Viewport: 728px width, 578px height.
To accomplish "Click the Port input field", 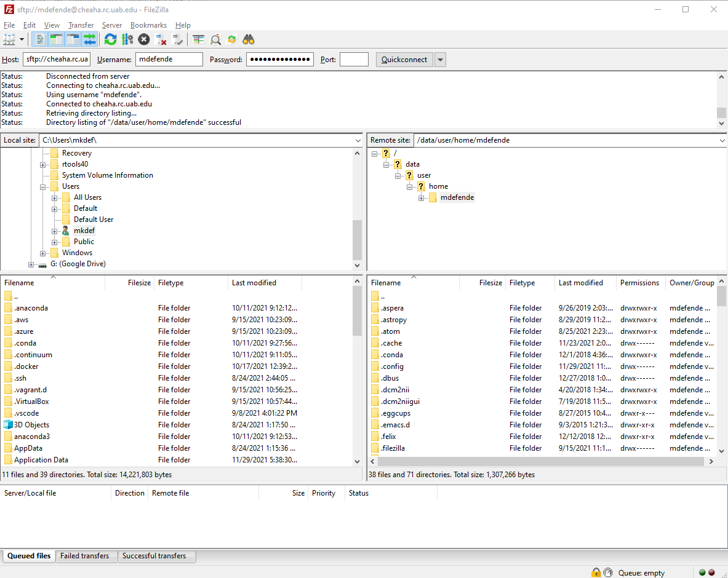I will click(354, 60).
